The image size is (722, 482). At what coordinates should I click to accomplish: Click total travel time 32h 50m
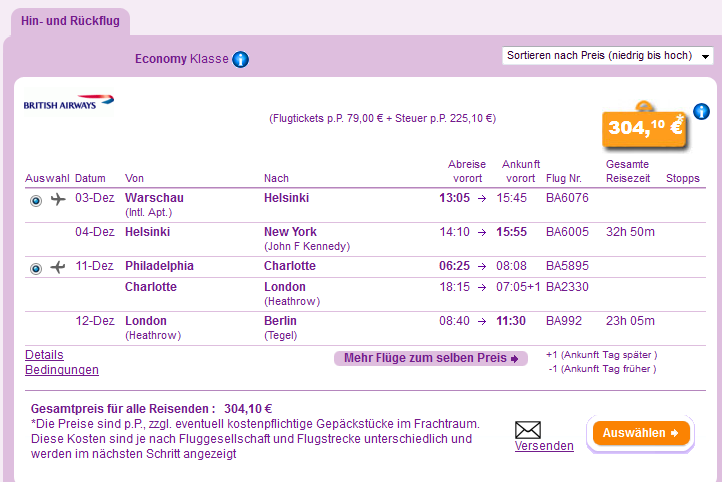[630, 232]
